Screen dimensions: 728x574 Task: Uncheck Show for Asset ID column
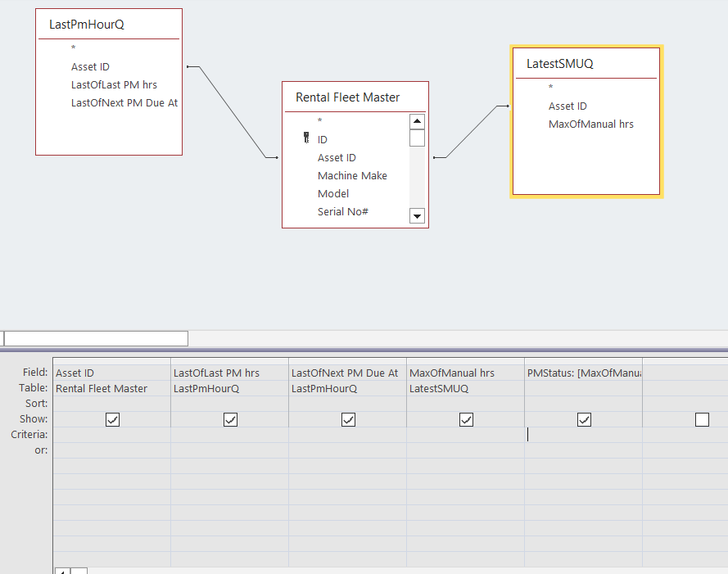coord(112,419)
